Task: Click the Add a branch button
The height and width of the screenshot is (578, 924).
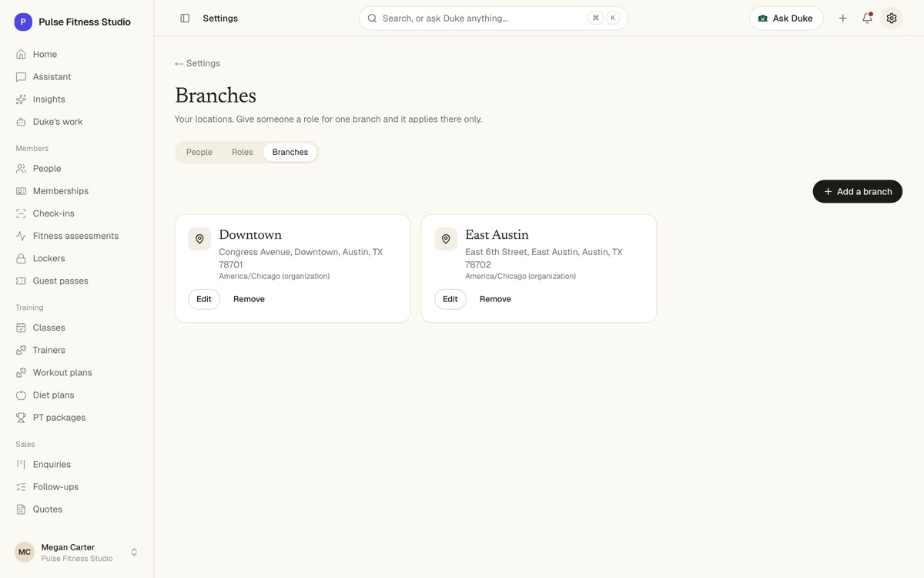Action: 858,192
